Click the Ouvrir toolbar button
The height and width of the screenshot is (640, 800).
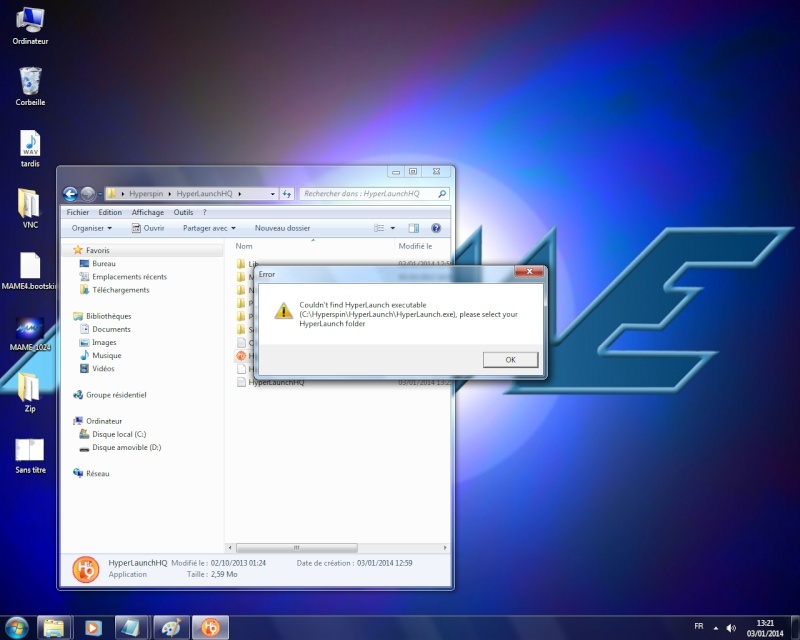[x=148, y=228]
